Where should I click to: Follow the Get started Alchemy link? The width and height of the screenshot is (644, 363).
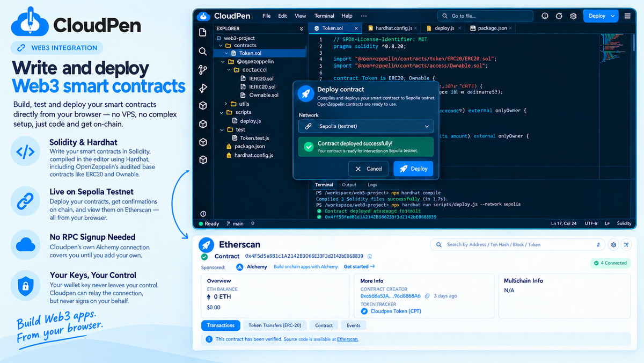point(359,267)
